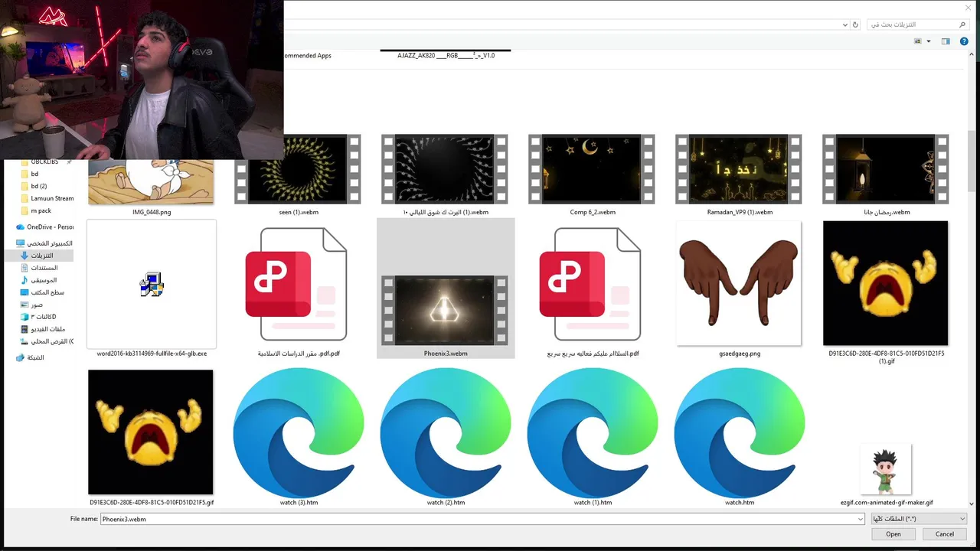Open the m pack folder in sidebar
This screenshot has height=551, width=980.
(41, 210)
